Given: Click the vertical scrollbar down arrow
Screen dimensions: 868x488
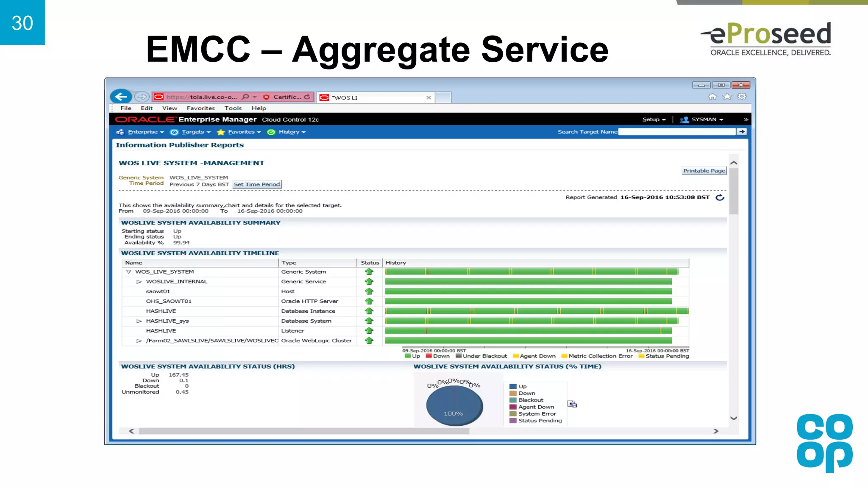Looking at the screenshot, I should pos(734,418).
